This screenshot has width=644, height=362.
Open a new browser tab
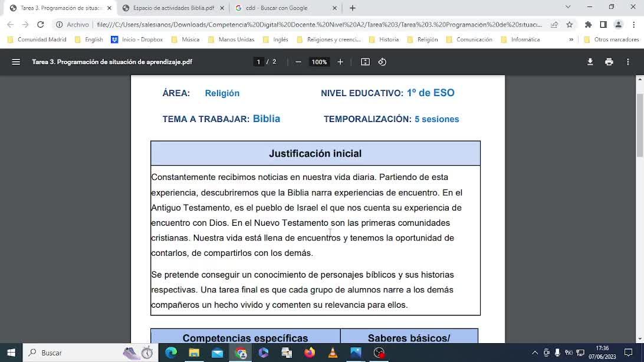point(353,8)
